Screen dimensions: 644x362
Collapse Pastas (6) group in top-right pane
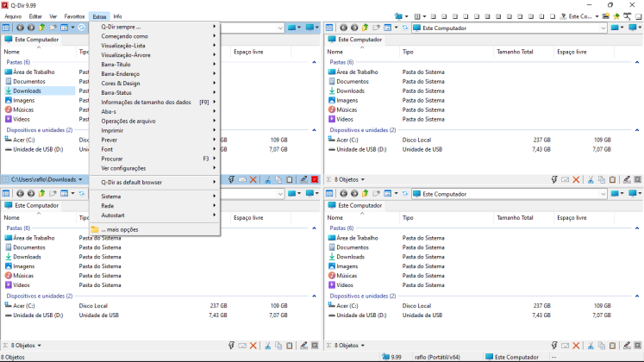coord(637,62)
